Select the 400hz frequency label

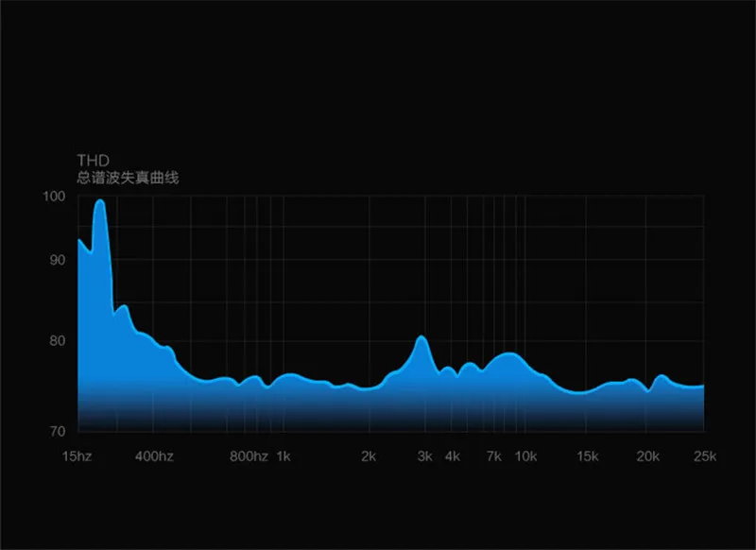[154, 456]
